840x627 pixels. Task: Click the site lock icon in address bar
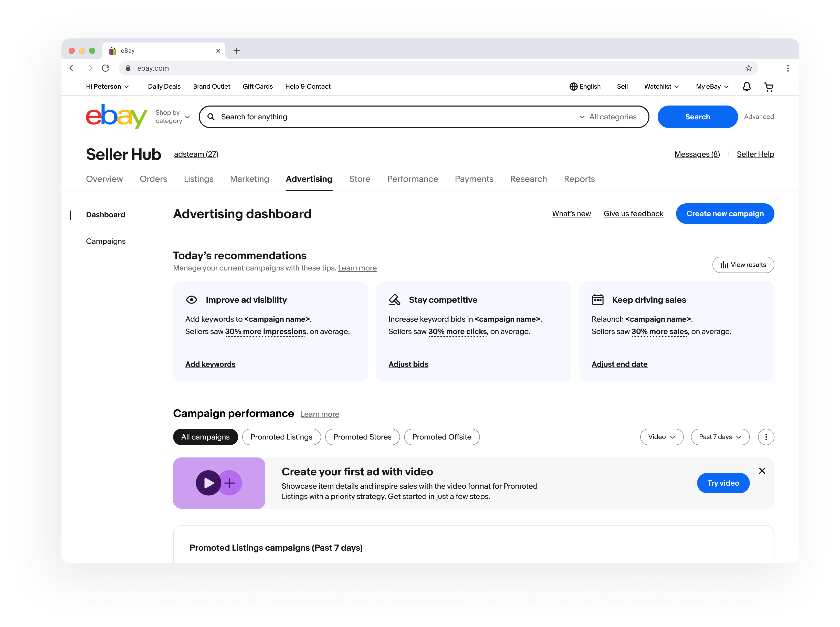point(128,68)
